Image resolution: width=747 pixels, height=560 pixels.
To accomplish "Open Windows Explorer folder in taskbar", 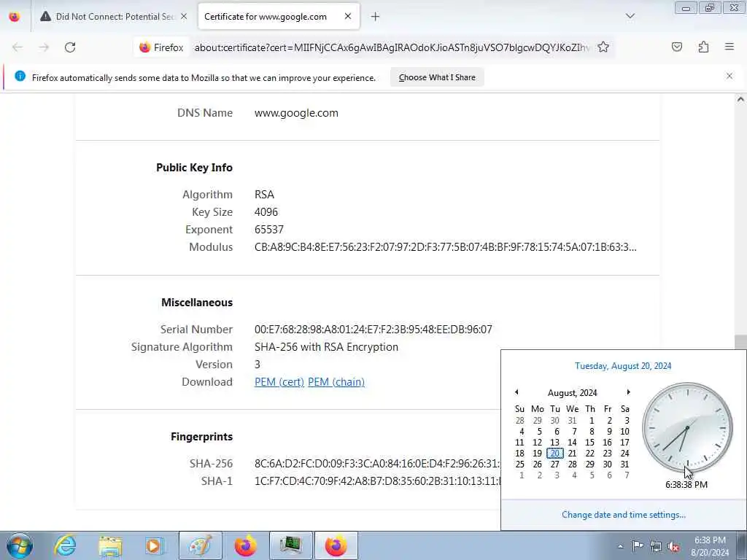I will [111, 545].
